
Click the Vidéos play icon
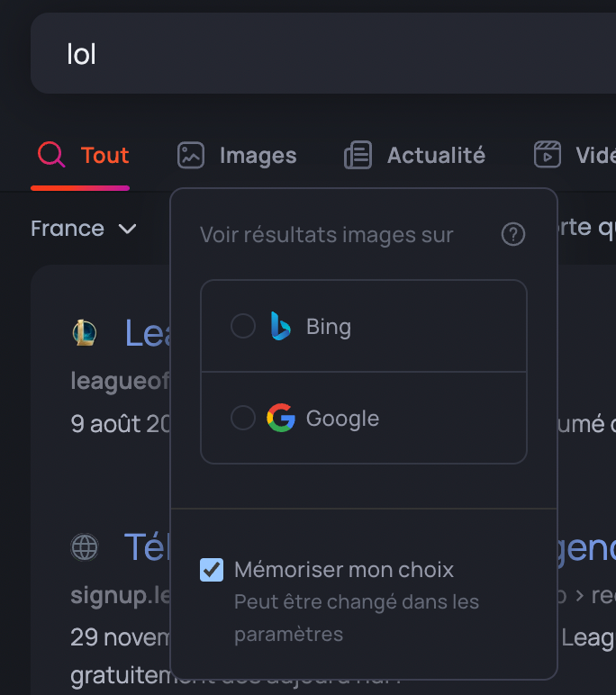[548, 155]
